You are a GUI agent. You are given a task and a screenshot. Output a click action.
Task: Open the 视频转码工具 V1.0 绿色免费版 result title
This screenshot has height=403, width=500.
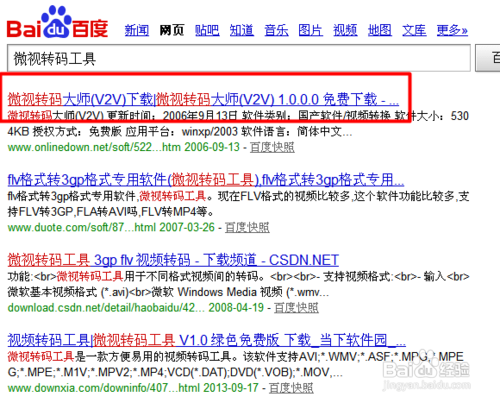207,340
